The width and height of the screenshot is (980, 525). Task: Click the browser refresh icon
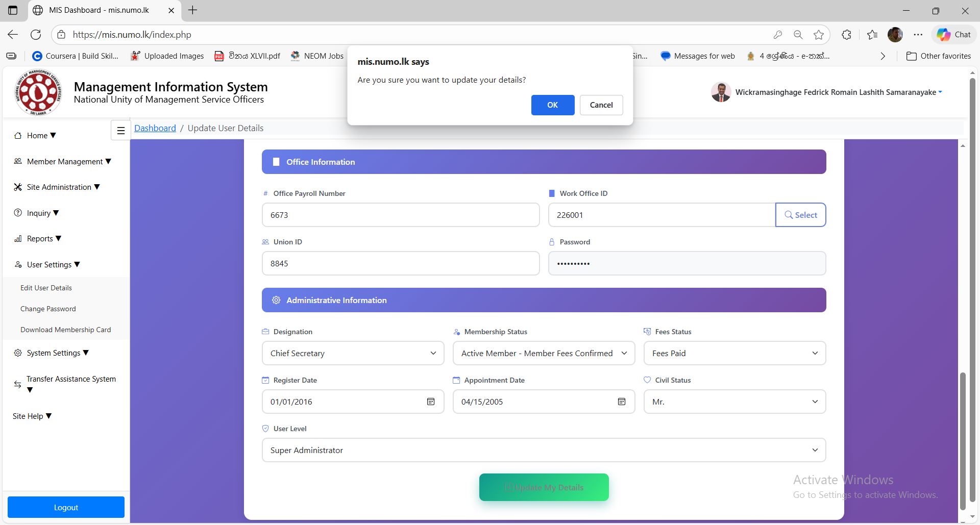[36, 35]
